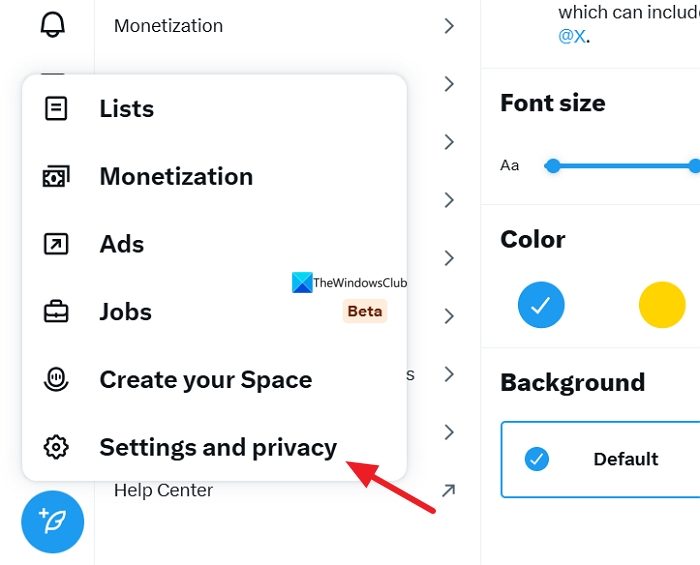Follow the @X mention link
This screenshot has height=565, width=700.
571,37
